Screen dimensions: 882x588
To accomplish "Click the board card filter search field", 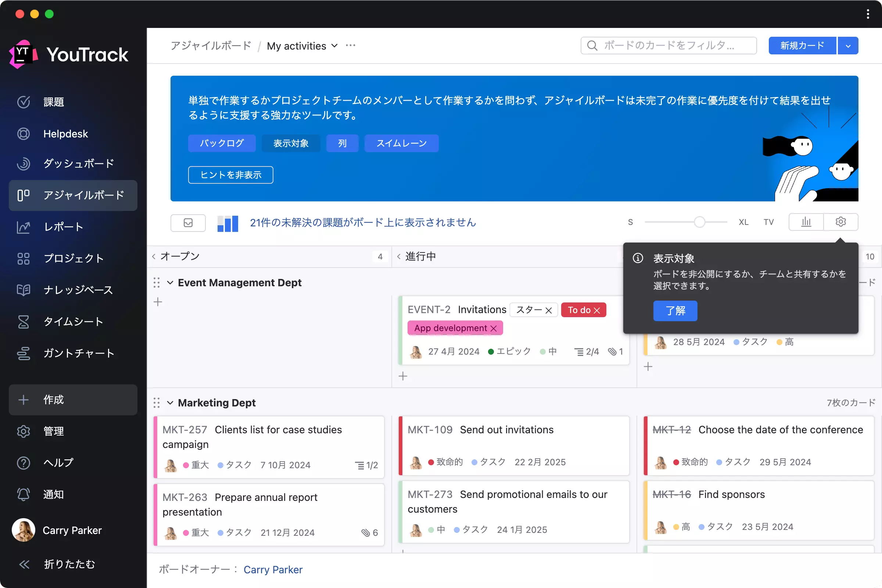I will click(x=668, y=45).
